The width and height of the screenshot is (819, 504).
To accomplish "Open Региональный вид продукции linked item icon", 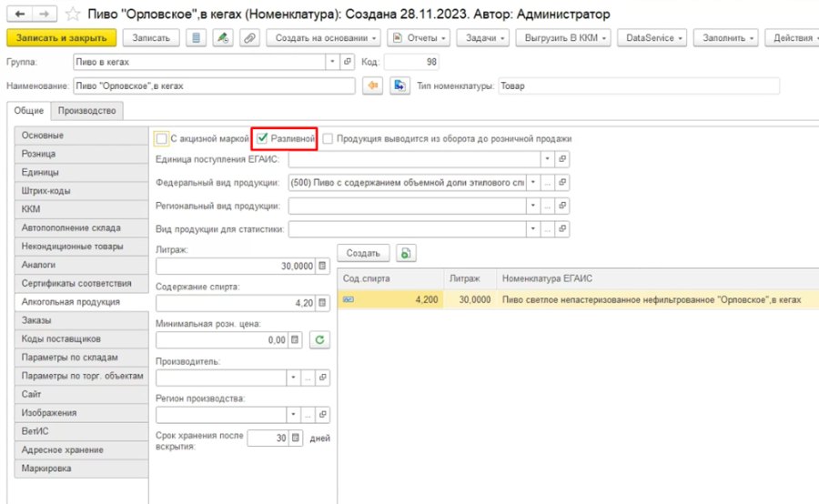I will click(562, 206).
